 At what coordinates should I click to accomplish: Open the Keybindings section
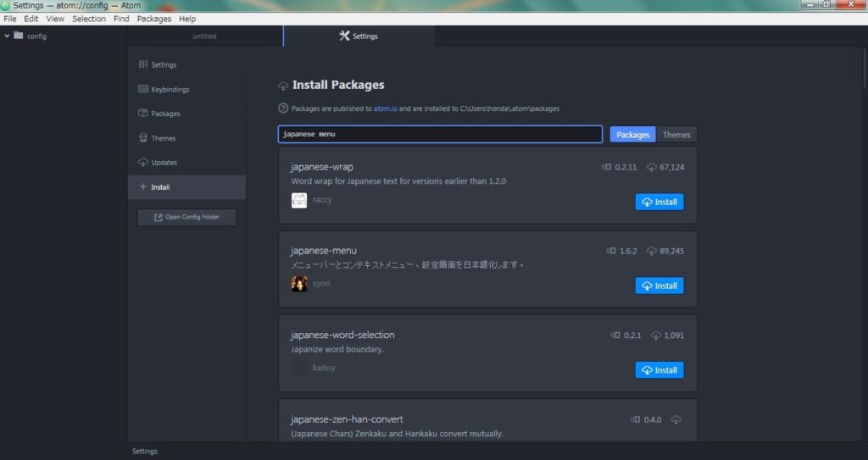[186, 89]
